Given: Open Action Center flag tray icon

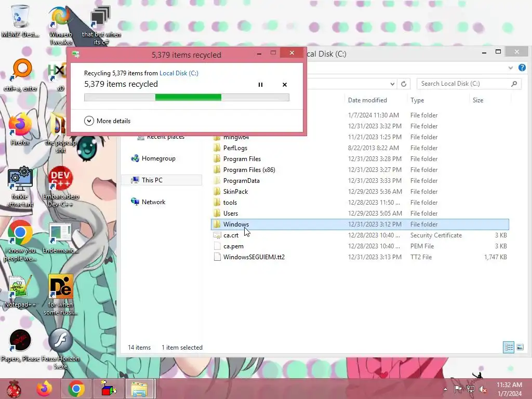Looking at the screenshot, I should pyautogui.click(x=458, y=389).
